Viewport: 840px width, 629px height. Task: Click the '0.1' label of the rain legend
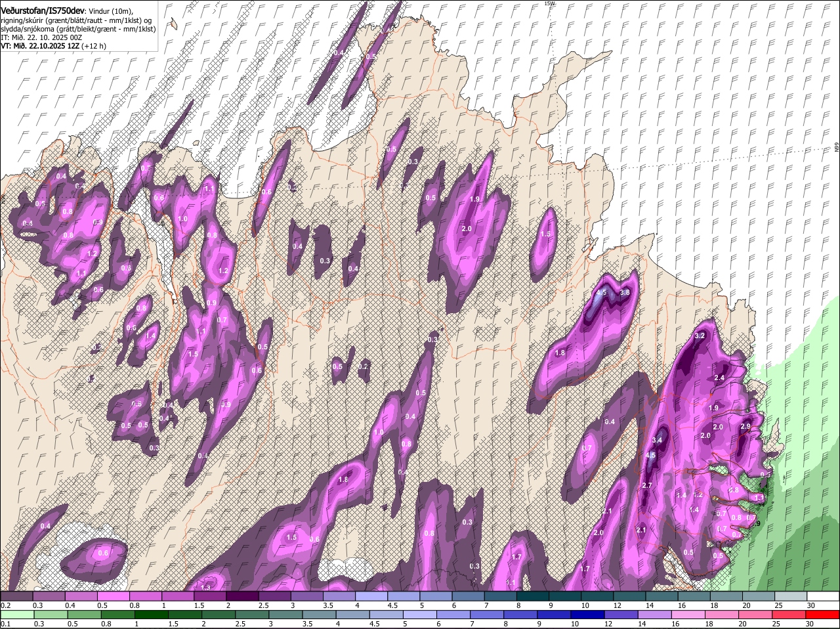(5, 624)
